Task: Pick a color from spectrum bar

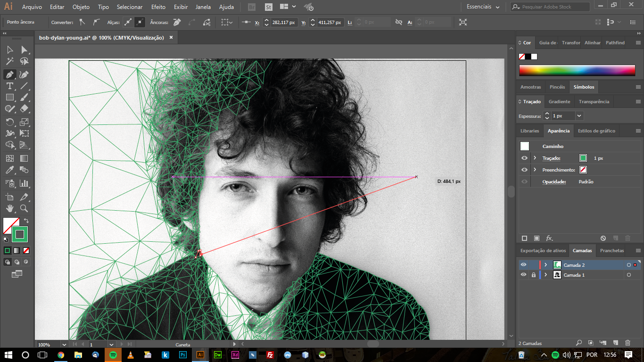Action: coord(577,70)
